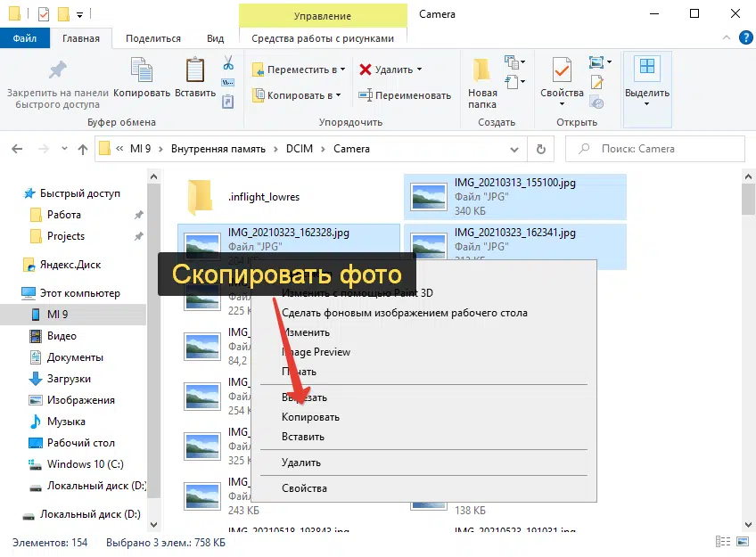Screen dimensions: 756x557
Task: Click the Поиск: Camera search field
Action: tap(660, 149)
